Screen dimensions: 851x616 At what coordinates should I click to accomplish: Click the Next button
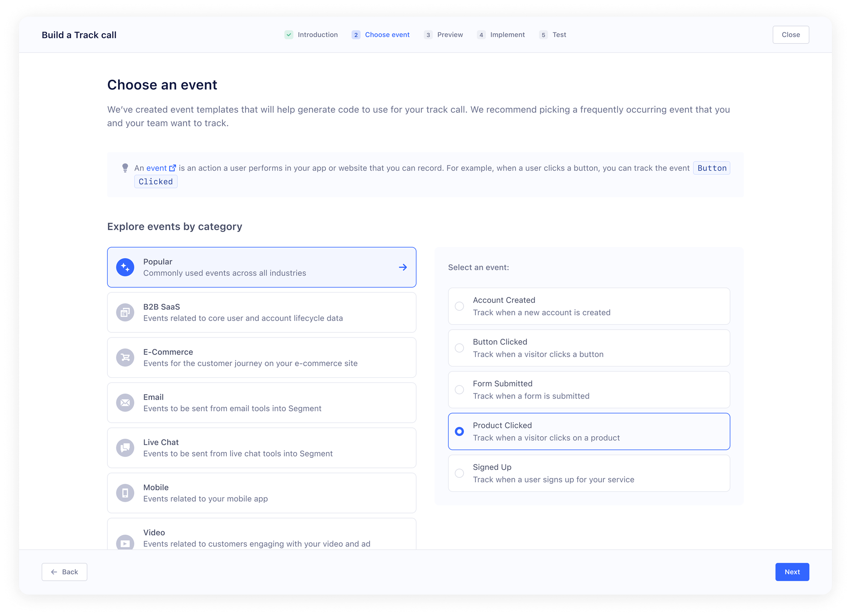(792, 572)
